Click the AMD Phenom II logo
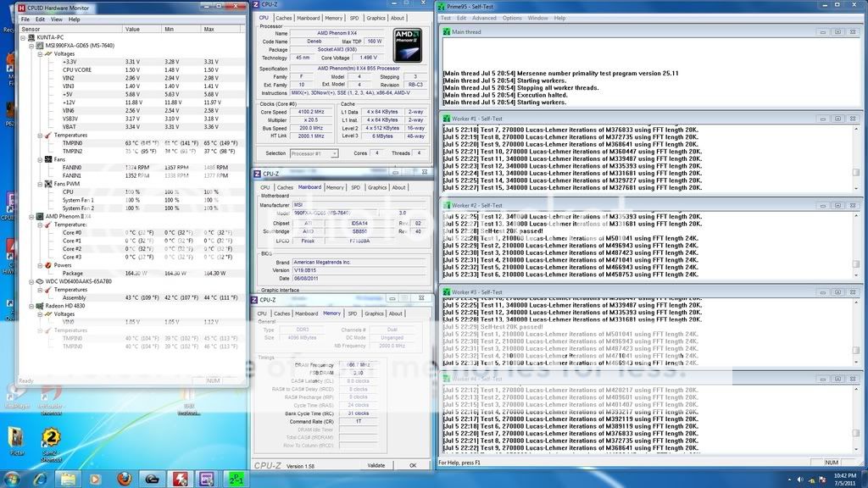Image resolution: width=868 pixels, height=488 pixels. (x=407, y=46)
